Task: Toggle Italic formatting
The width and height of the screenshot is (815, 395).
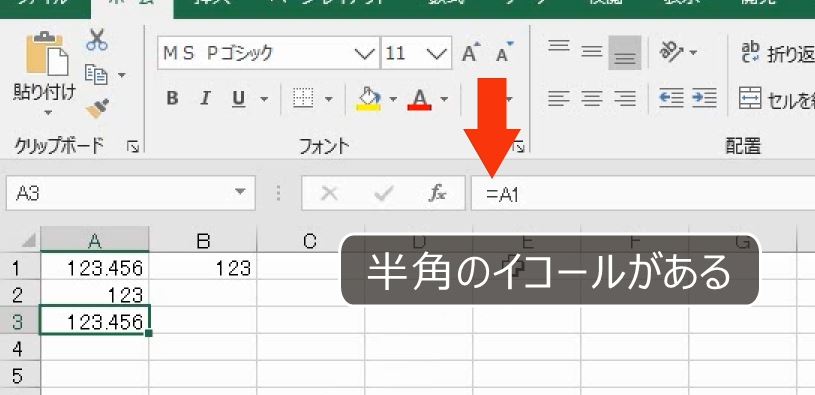Action: pos(206,98)
